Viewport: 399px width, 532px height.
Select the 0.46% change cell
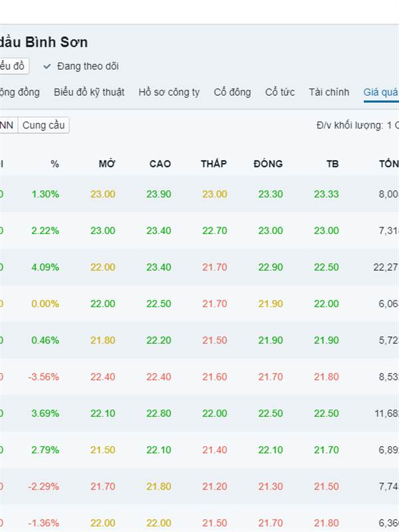(45, 340)
